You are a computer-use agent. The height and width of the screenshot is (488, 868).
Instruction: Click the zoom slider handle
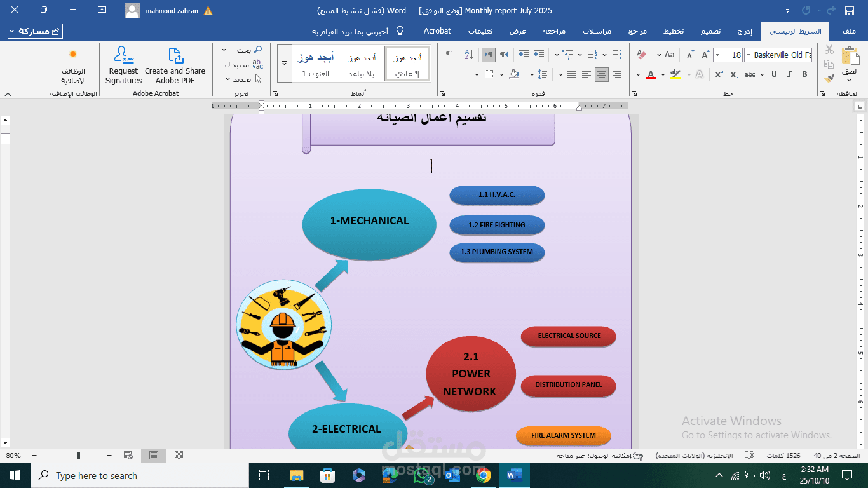coord(78,456)
